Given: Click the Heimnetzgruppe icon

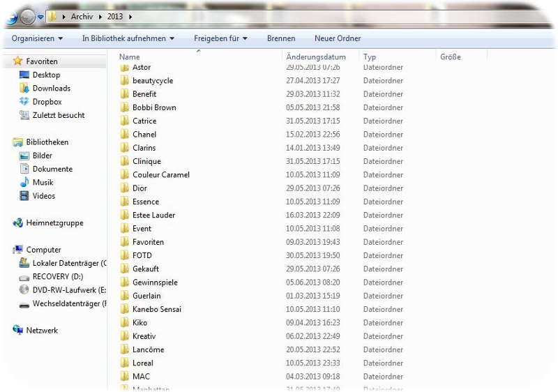Looking at the screenshot, I should click(17, 223).
